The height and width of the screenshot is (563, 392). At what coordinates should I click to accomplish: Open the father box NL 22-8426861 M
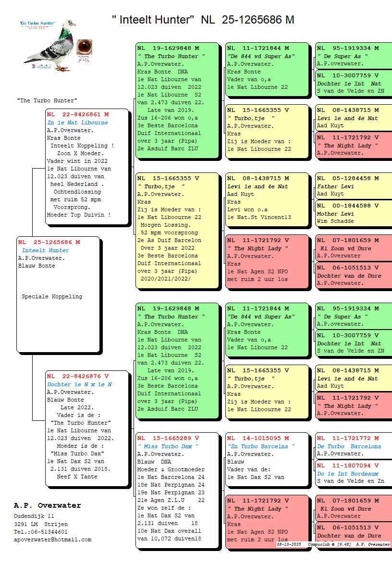(87, 166)
